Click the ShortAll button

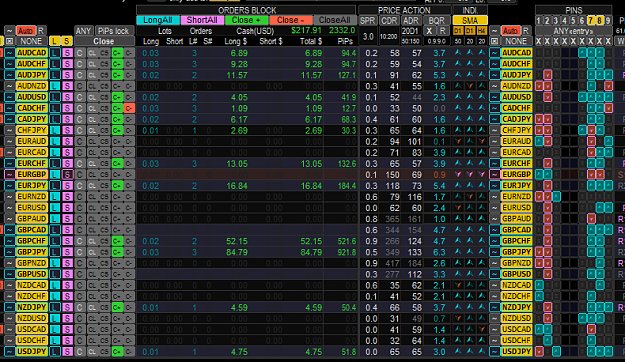coord(202,20)
